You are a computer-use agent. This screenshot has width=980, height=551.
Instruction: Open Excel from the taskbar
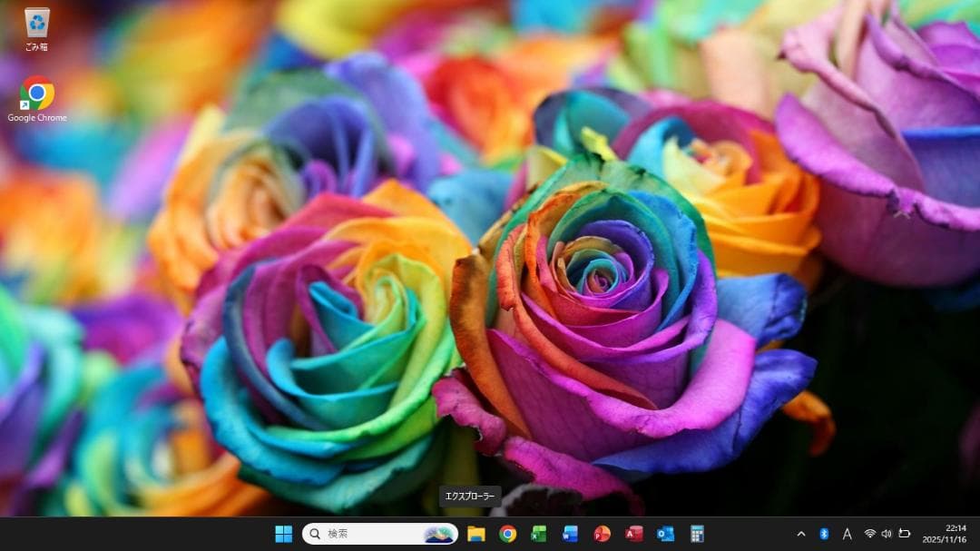point(540,536)
